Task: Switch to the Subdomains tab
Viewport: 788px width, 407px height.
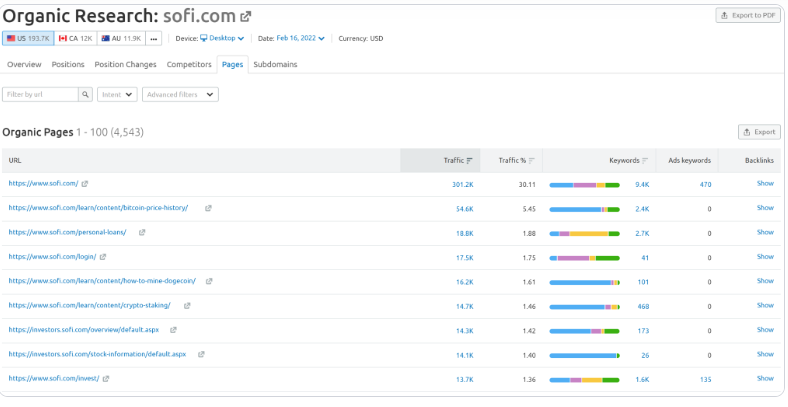Action: (x=275, y=64)
